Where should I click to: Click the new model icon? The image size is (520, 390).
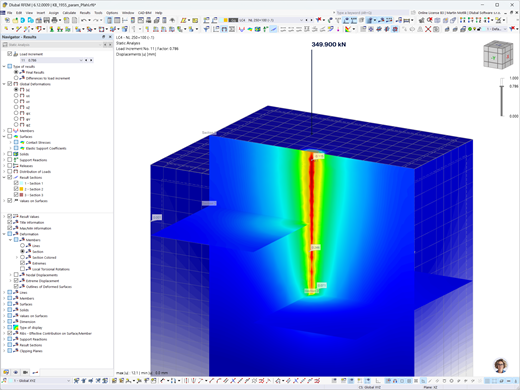[x=7, y=20]
